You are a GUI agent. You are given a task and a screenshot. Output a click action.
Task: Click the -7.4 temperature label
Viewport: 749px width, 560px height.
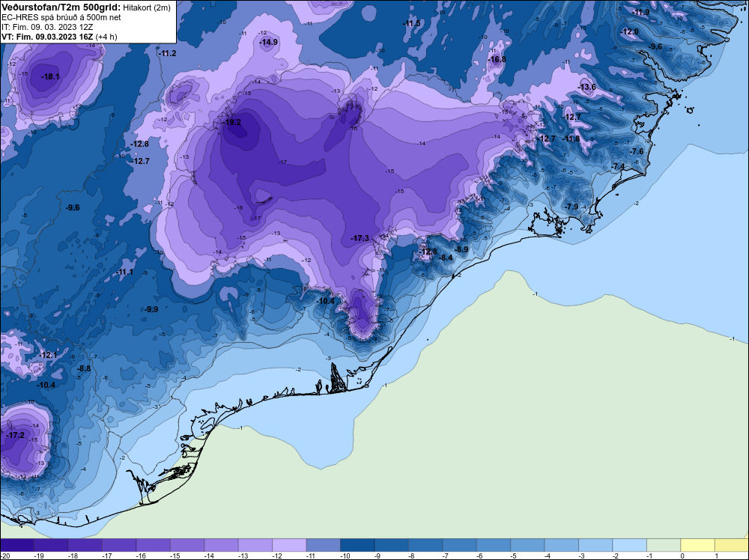coord(618,166)
